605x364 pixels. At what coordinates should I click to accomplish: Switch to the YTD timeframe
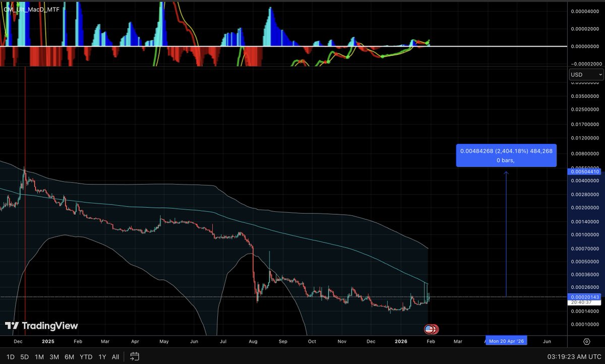tap(86, 356)
